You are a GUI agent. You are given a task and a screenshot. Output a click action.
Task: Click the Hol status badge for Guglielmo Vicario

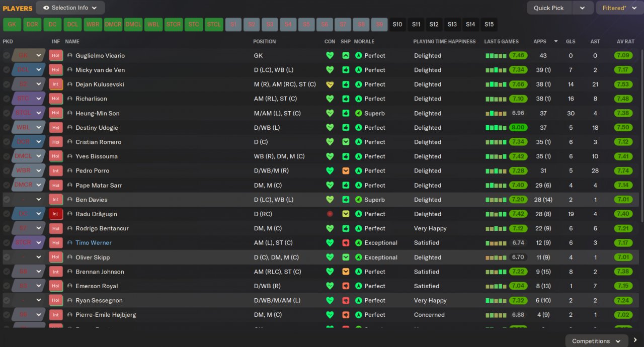click(x=55, y=56)
